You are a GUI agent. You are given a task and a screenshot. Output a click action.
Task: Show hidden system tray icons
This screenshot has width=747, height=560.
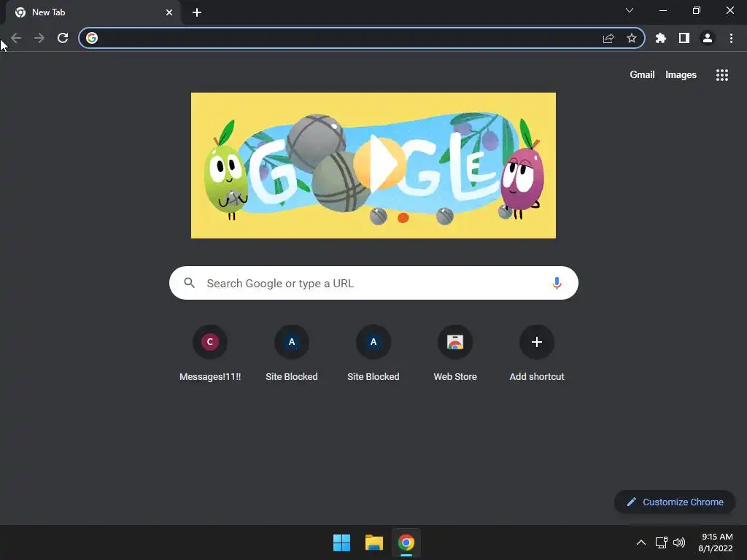[641, 542]
